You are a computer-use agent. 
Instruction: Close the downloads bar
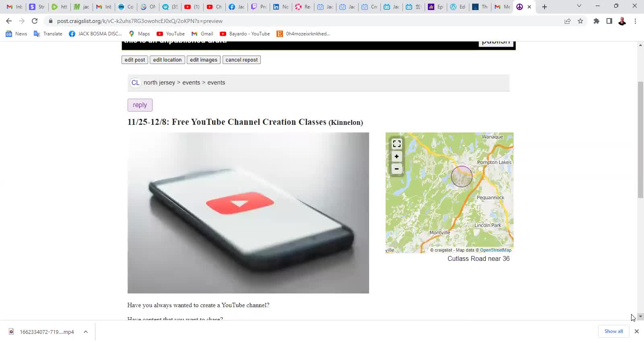[637, 331]
